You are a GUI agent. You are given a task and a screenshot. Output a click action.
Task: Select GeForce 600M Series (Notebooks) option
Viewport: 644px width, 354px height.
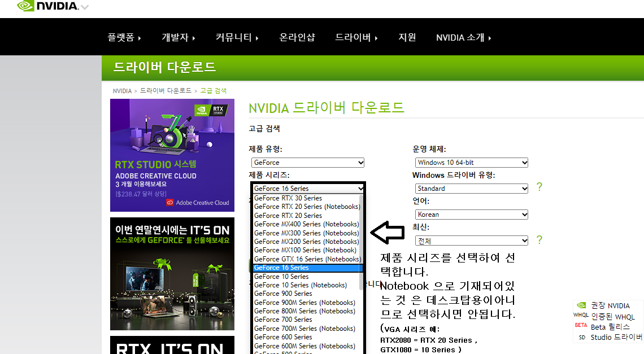[306, 346]
